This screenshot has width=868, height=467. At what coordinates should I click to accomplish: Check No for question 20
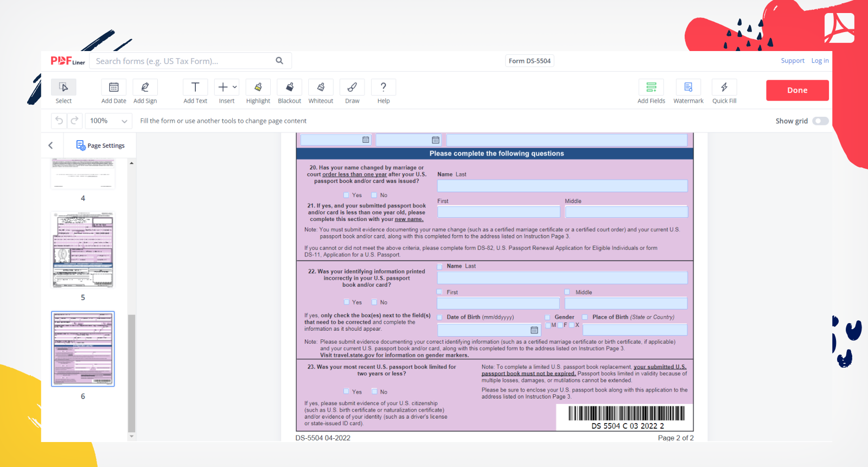tap(374, 195)
